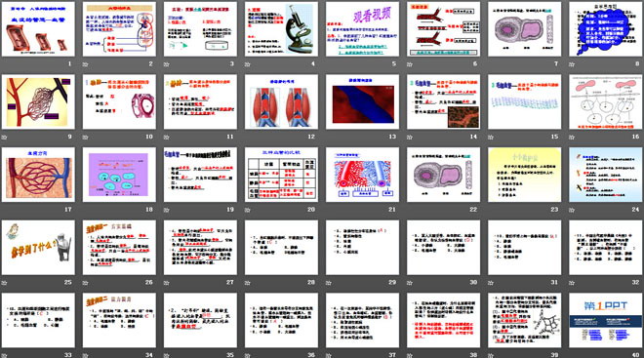The height and width of the screenshot is (358, 644).
Task: Click the animation star below slide 4
Action: click(x=248, y=64)
